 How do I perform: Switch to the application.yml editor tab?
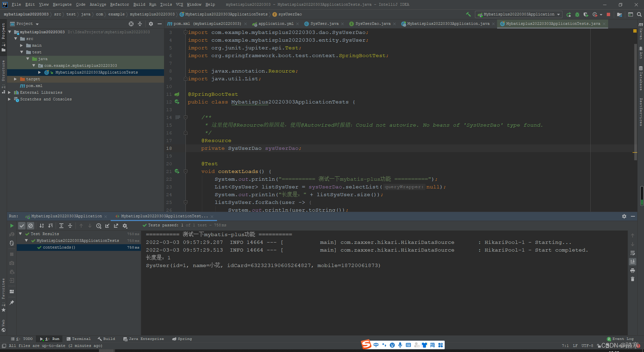(276, 24)
